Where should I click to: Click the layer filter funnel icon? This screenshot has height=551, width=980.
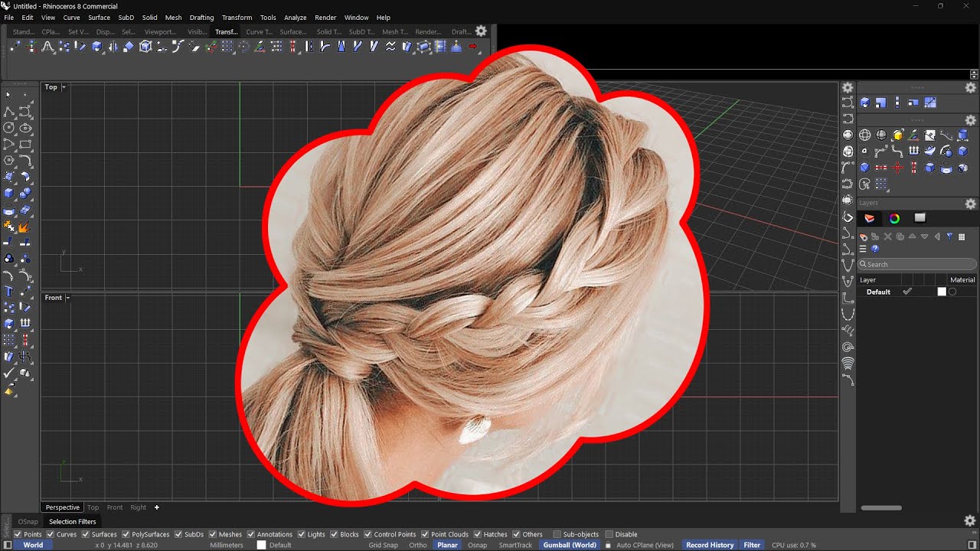tap(949, 237)
